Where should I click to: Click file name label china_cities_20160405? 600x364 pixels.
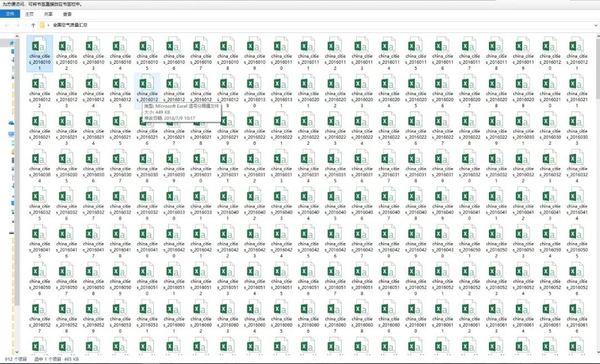pyautogui.click(x=335, y=212)
